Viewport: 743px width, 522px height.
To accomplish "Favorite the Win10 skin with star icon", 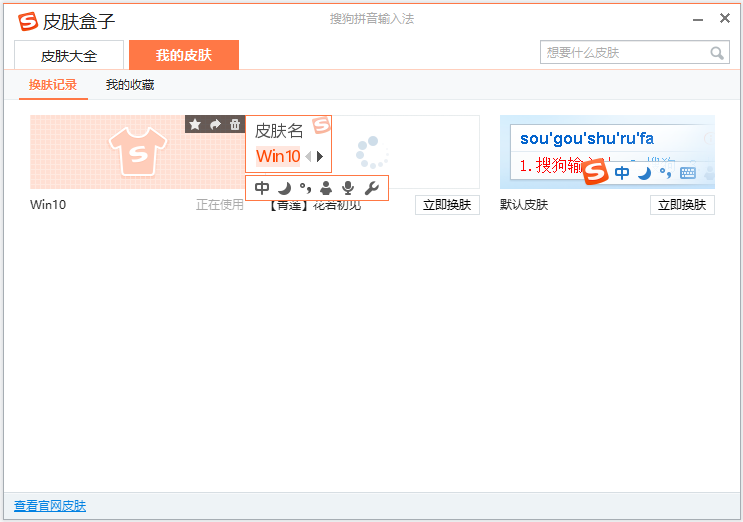I will [x=195, y=125].
